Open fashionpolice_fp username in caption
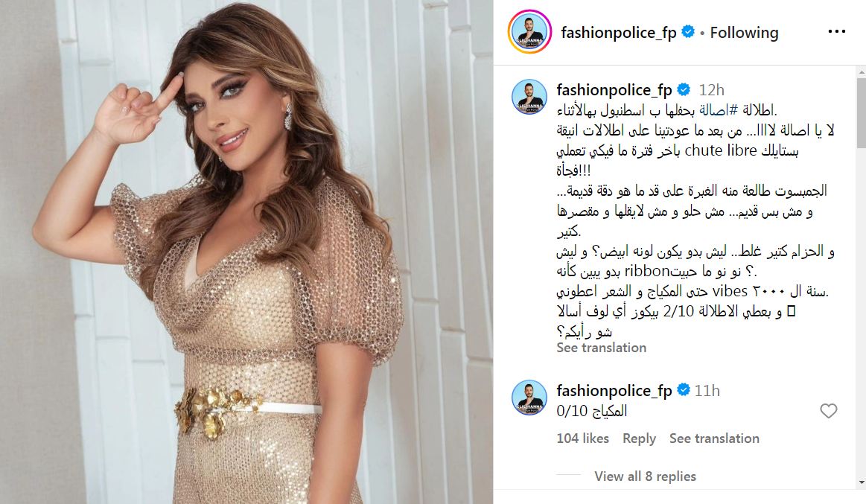Viewport: 866px width, 504px height. (614, 90)
